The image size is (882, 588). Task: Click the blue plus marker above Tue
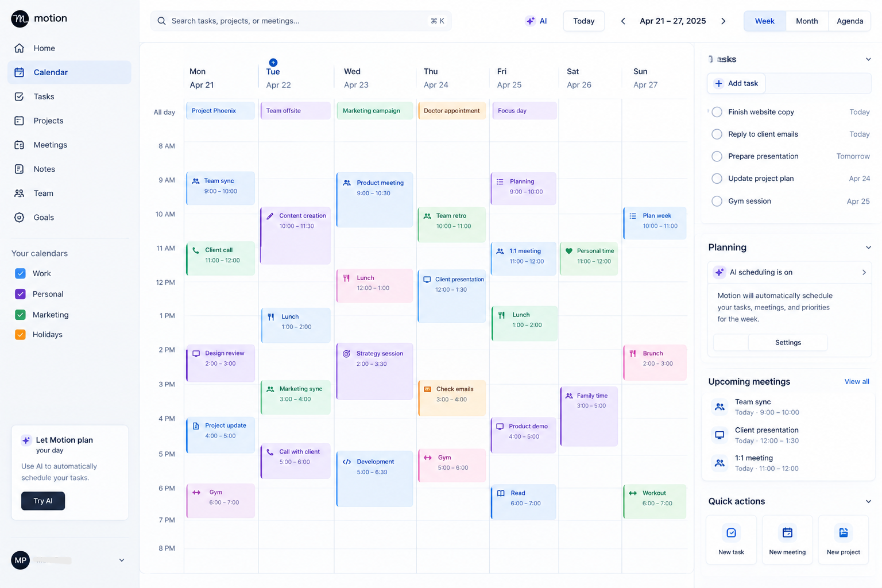click(273, 62)
